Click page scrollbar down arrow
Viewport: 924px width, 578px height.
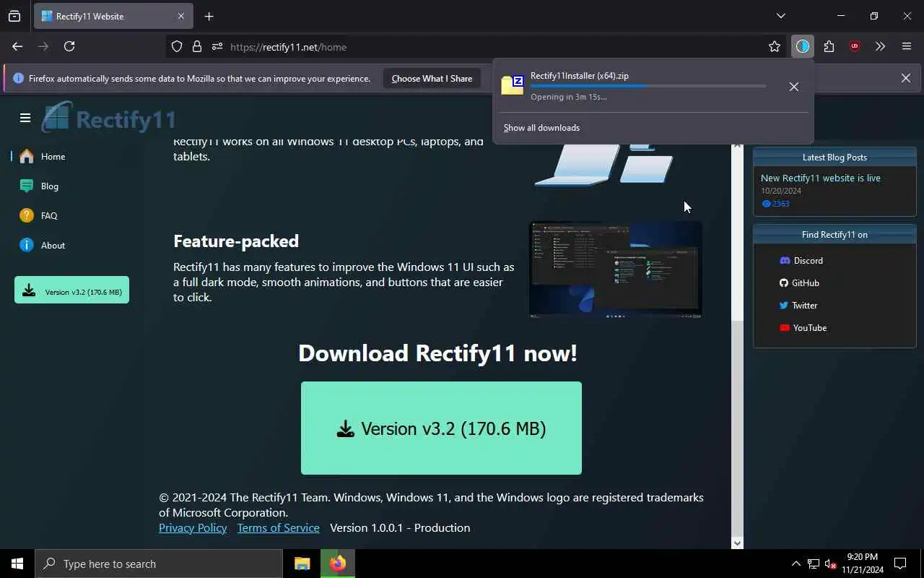point(737,543)
